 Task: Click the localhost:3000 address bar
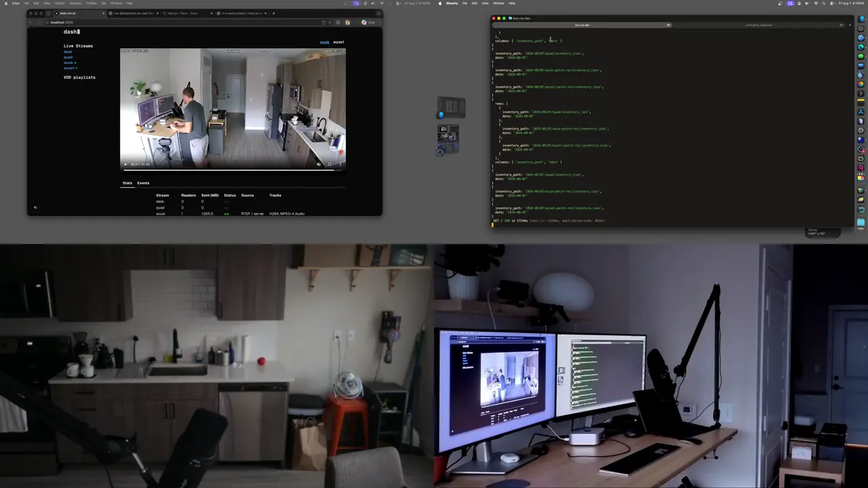click(183, 22)
